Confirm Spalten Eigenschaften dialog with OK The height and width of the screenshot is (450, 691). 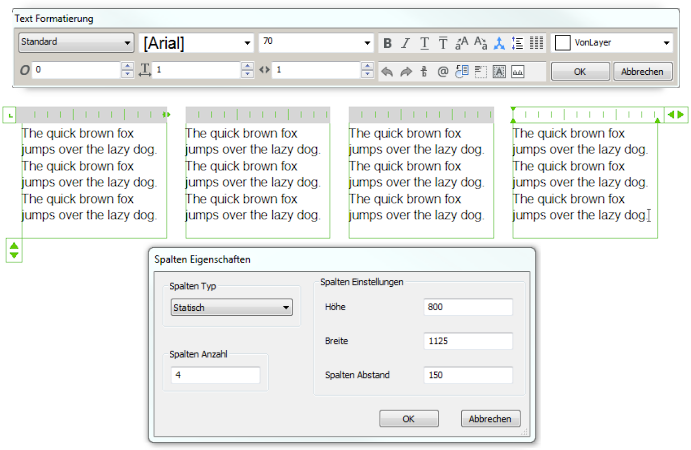(408, 419)
